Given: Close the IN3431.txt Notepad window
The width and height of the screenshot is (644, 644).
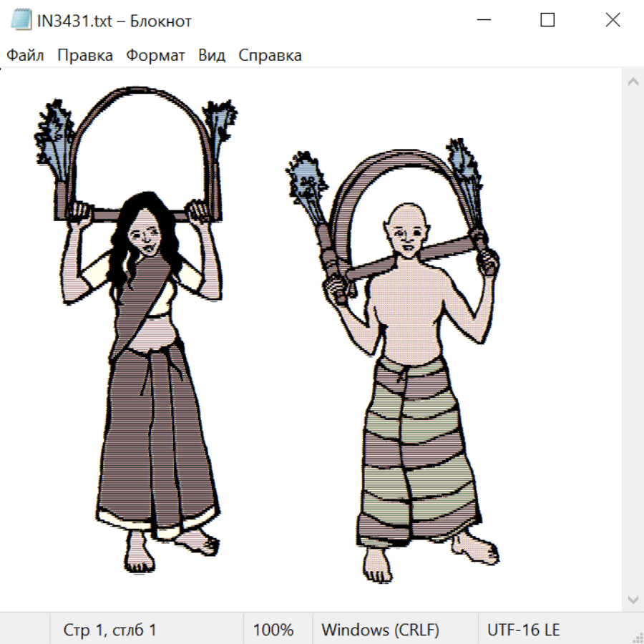Looking at the screenshot, I should click(x=613, y=21).
